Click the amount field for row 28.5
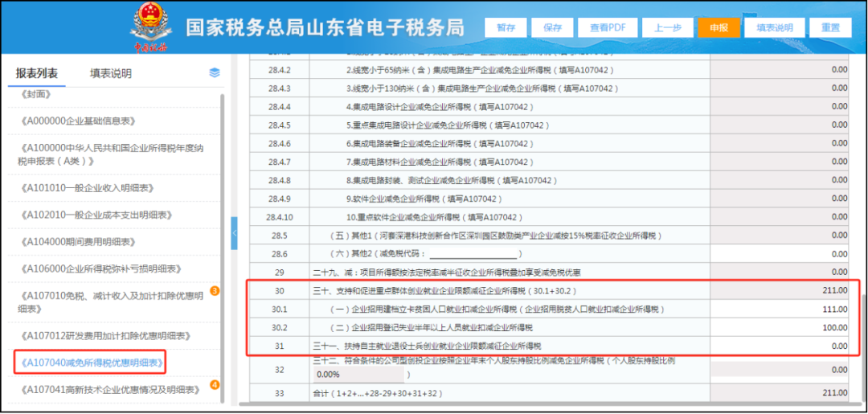 (780, 236)
